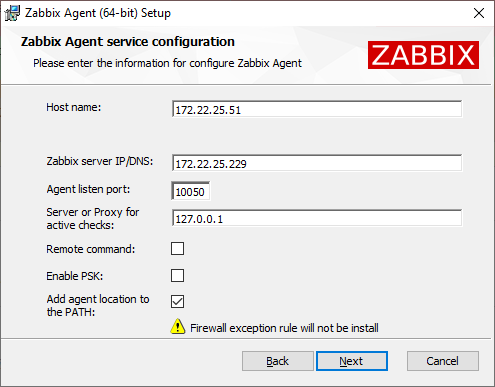
Task: Tick the Enable PSK checkbox
Action: point(177,276)
